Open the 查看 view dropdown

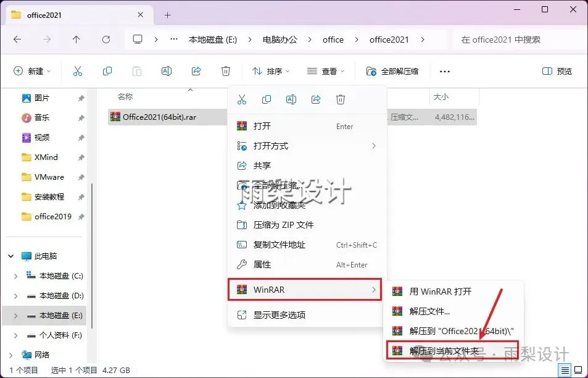(326, 71)
